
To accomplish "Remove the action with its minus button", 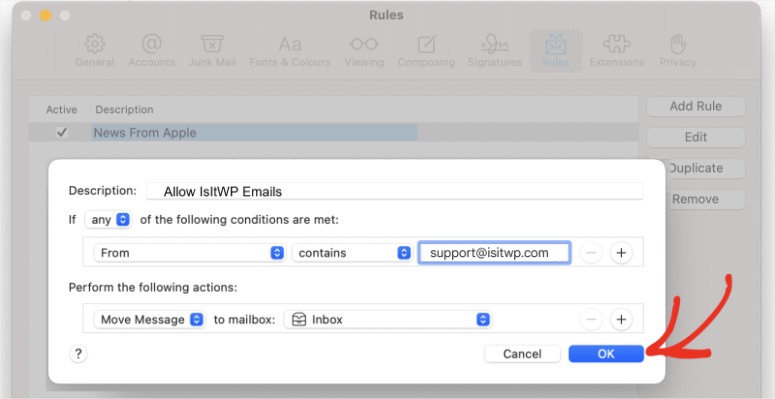I will pos(591,319).
